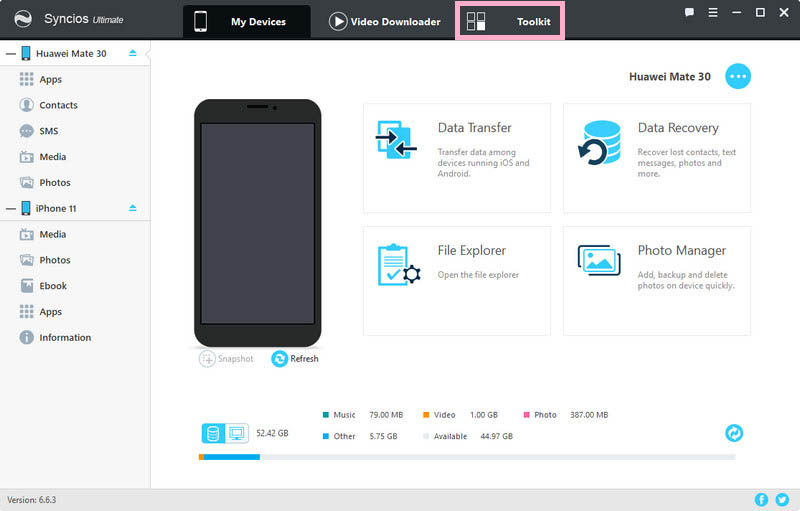The height and width of the screenshot is (511, 800).
Task: Open the Data Transfer title
Action: [x=474, y=127]
